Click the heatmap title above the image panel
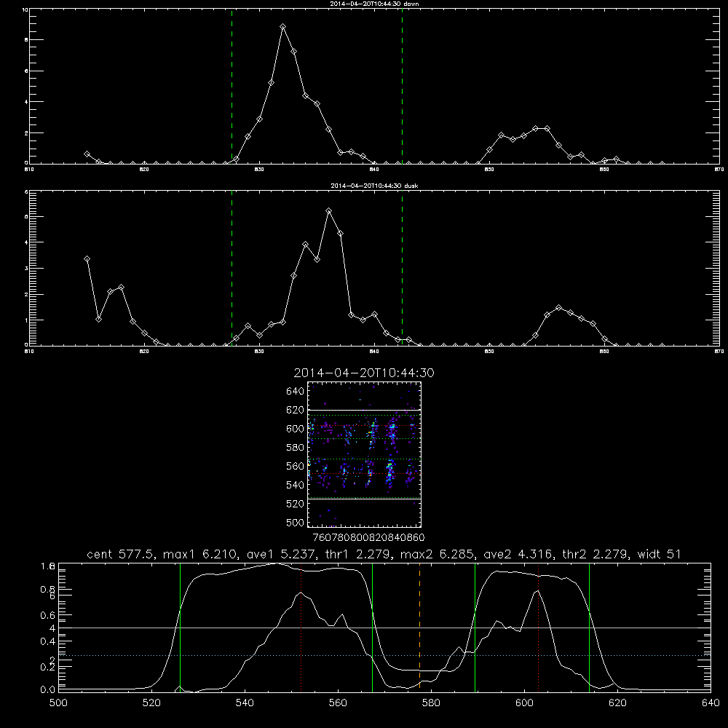This screenshot has height=728, width=728. coord(364,373)
